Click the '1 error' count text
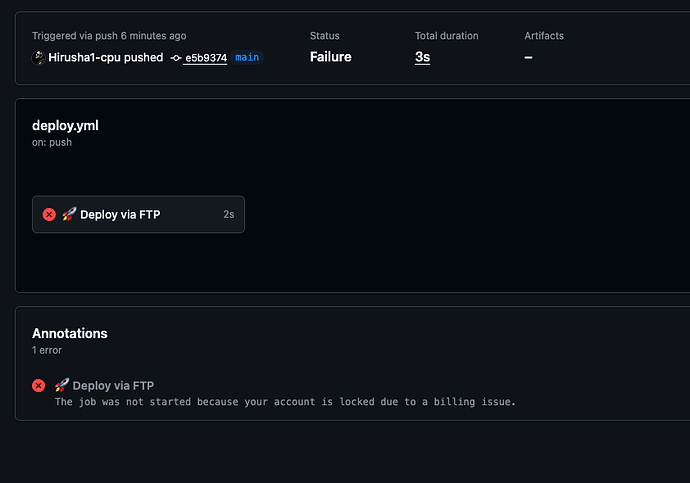Image resolution: width=690 pixels, height=483 pixels. [47, 351]
